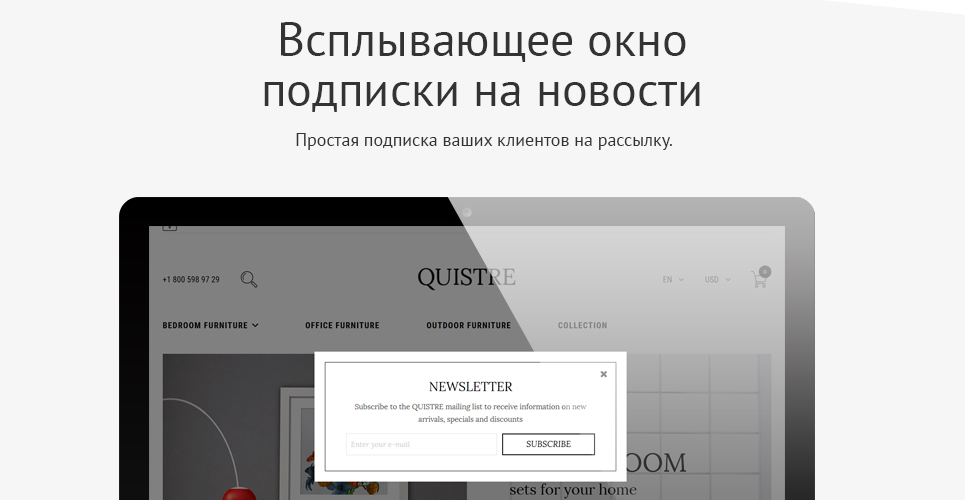Open the Office Furniture menu item
Screen dimensions: 965x500
[342, 325]
